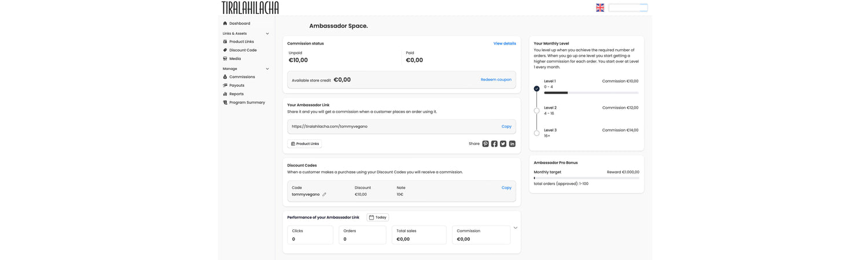The height and width of the screenshot is (260, 868).
Task: Click pencil icon to edit tommyvegano code
Action: pos(324,195)
